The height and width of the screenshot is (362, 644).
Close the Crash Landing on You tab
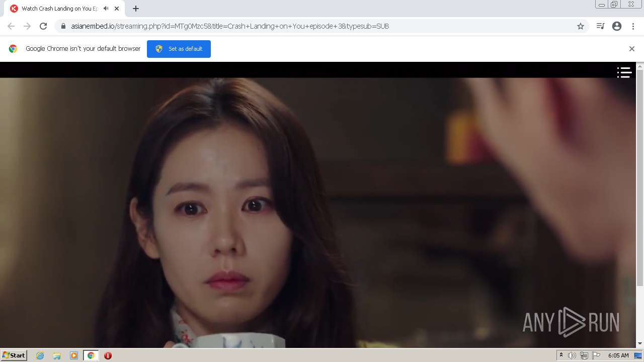(117, 9)
